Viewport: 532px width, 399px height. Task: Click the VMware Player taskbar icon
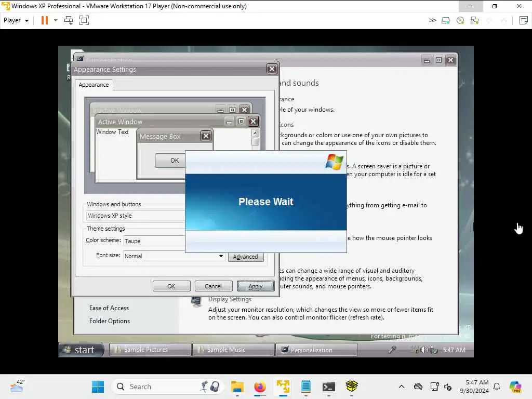click(283, 387)
